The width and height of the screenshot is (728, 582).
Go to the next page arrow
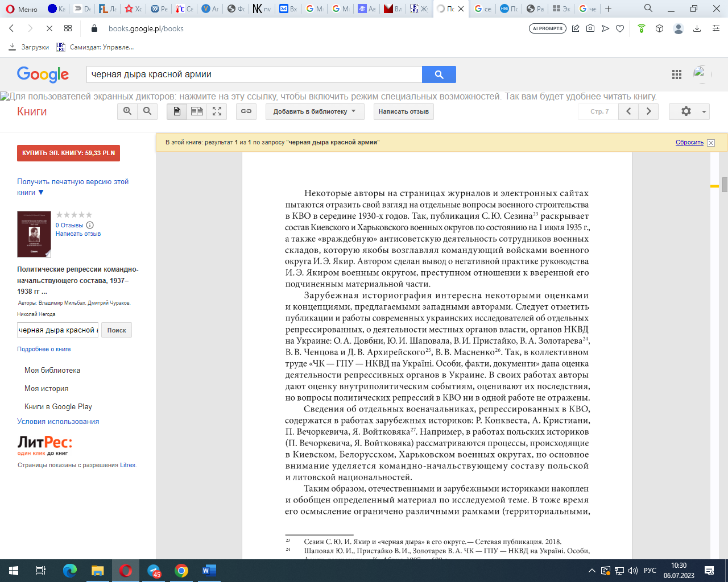click(648, 111)
